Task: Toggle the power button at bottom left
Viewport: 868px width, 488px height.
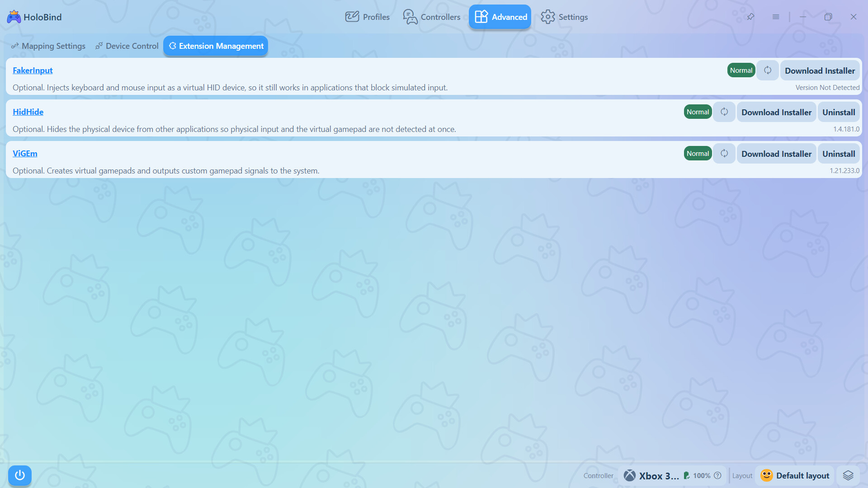Action: click(20, 475)
